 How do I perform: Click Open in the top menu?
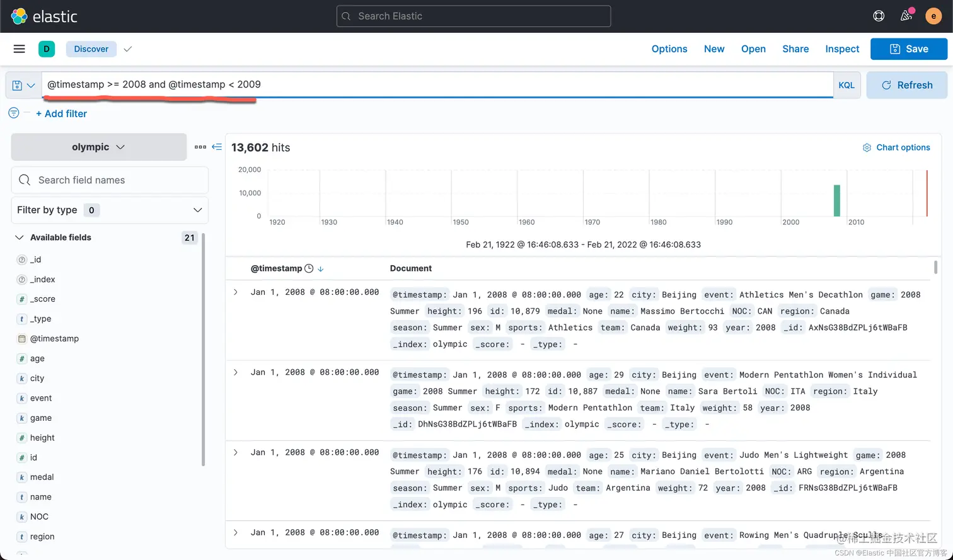point(753,49)
